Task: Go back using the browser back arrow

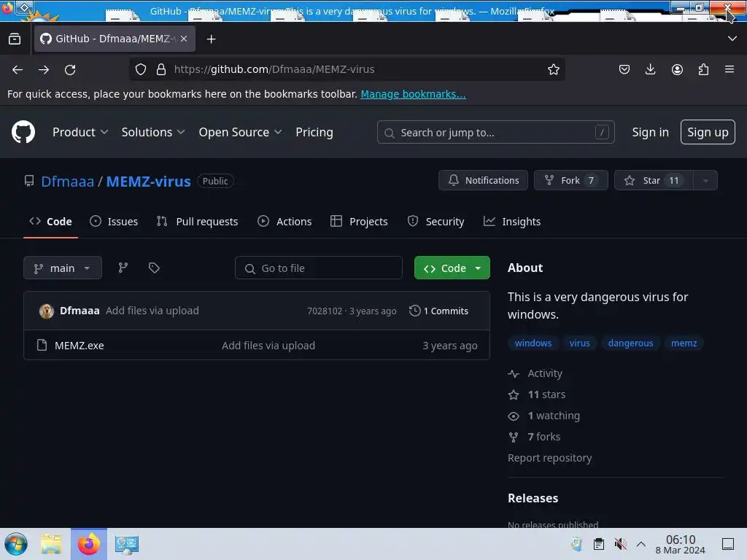Action: coord(18,69)
